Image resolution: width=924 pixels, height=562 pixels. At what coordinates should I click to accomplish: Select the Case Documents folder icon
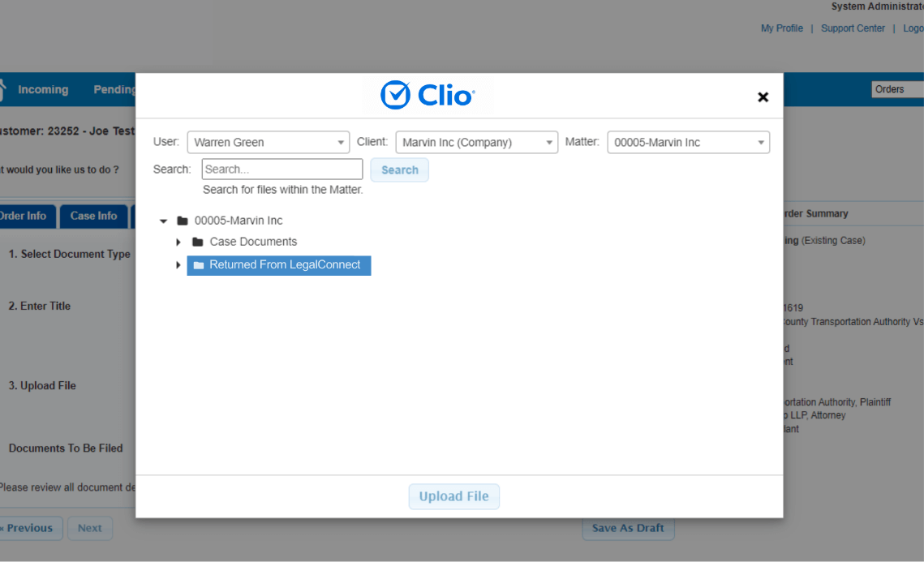tap(198, 242)
